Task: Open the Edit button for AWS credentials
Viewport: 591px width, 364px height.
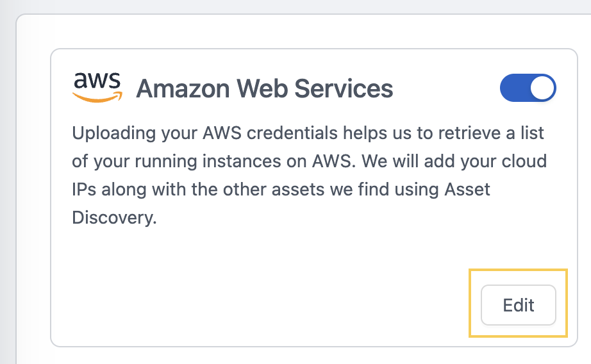Action: (x=519, y=305)
